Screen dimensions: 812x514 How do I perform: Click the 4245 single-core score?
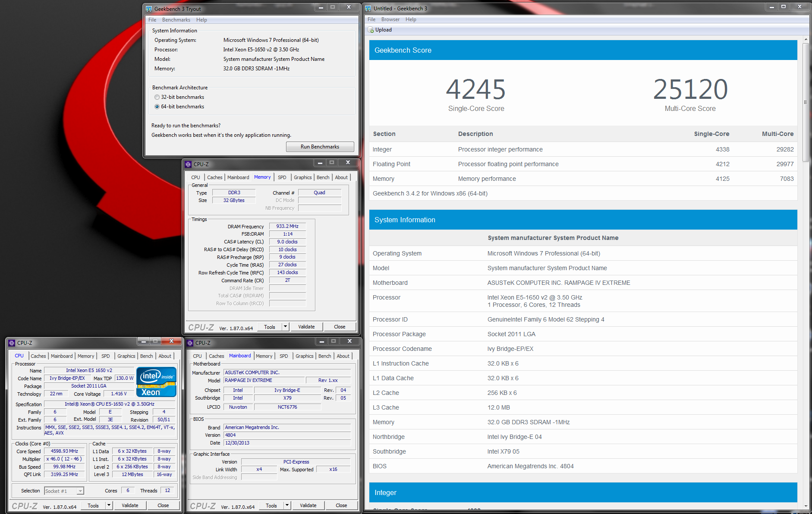(x=476, y=89)
